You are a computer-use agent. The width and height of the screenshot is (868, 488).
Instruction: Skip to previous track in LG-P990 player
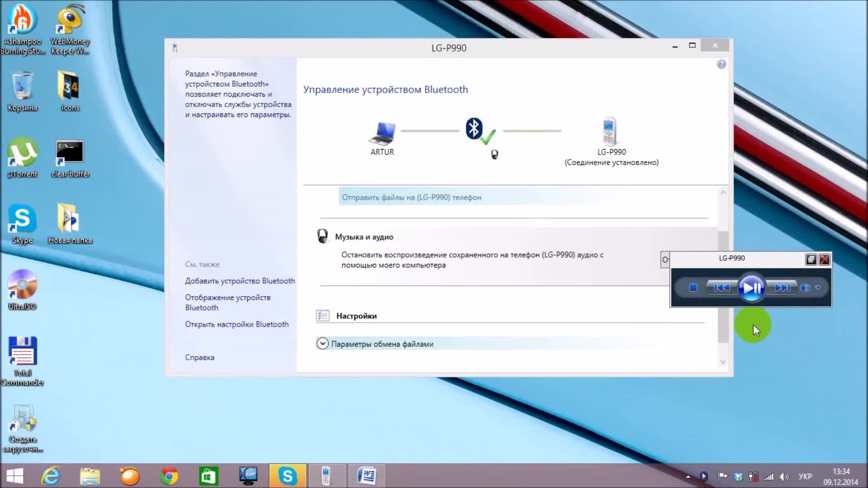click(x=722, y=288)
